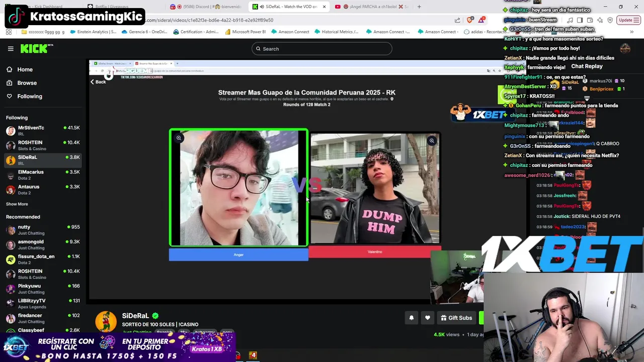Open Brave Shields lion icon

coord(470,20)
